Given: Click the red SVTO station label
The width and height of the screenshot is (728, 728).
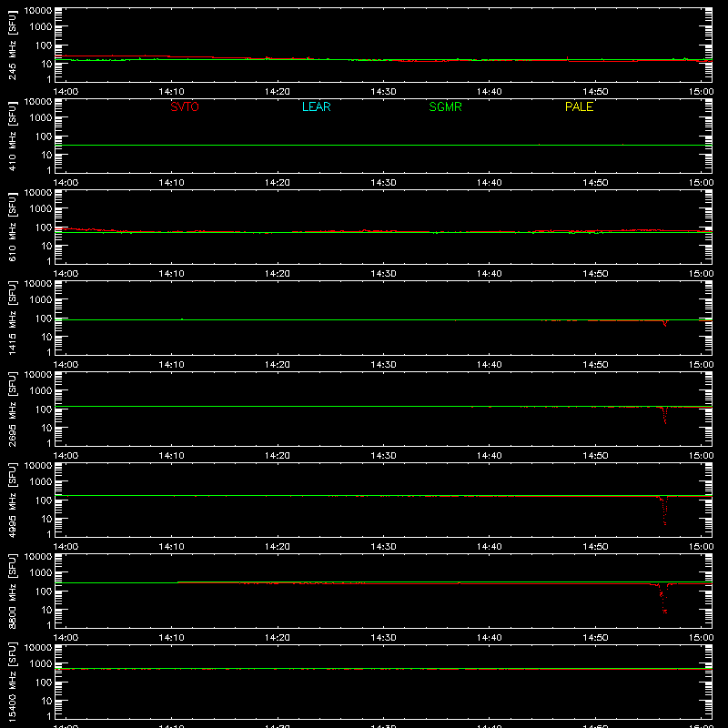Looking at the screenshot, I should pyautogui.click(x=185, y=106).
